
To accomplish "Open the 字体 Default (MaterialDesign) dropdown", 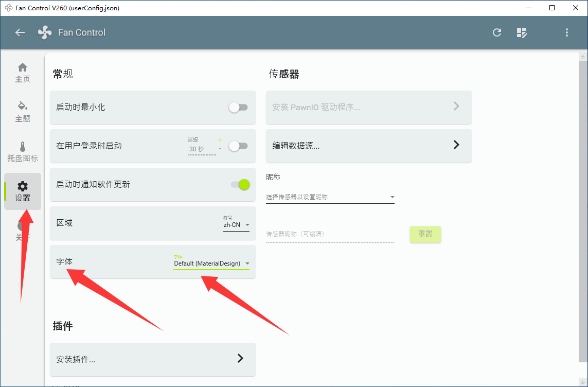I will (211, 263).
